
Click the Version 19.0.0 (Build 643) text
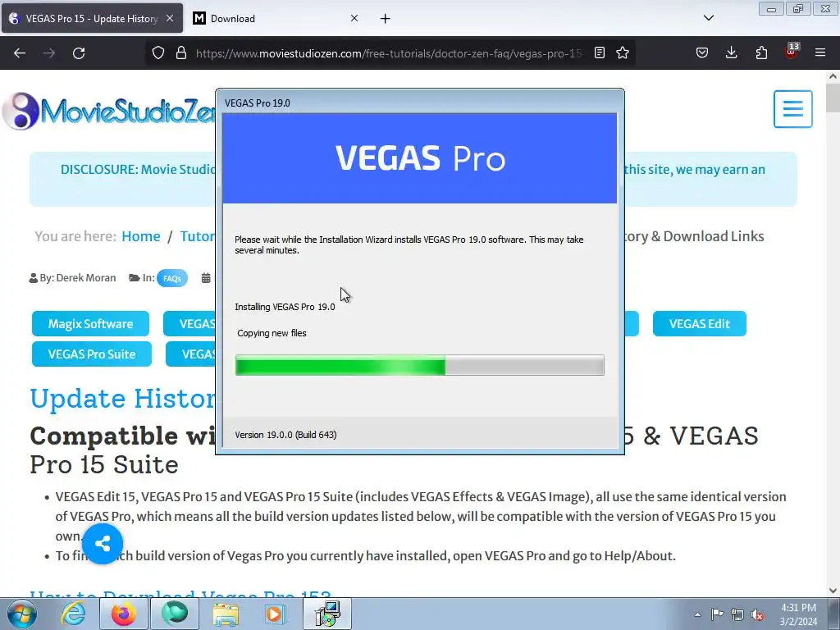coord(285,435)
